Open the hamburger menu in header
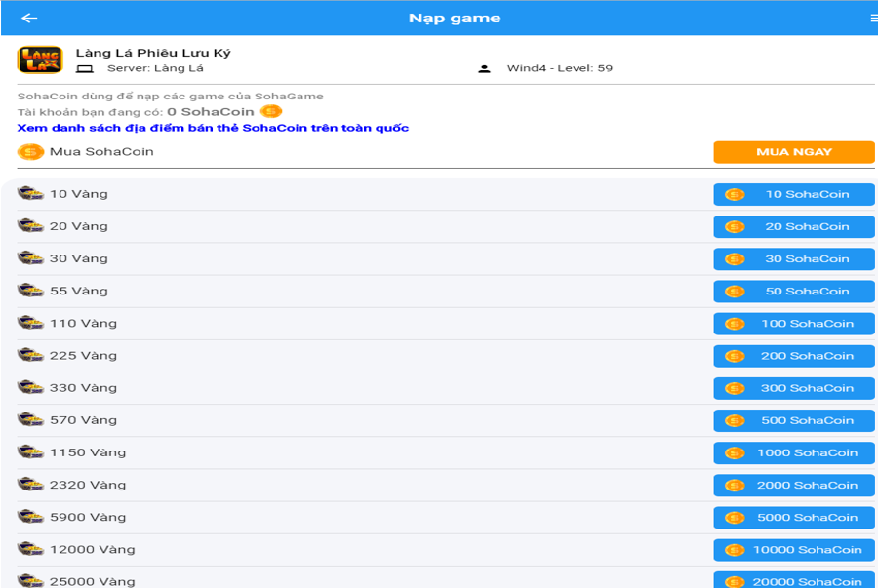 (x=874, y=18)
